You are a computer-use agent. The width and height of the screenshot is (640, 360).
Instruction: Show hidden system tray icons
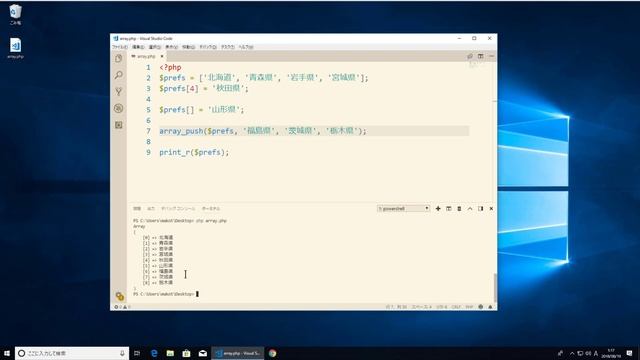(x=572, y=353)
